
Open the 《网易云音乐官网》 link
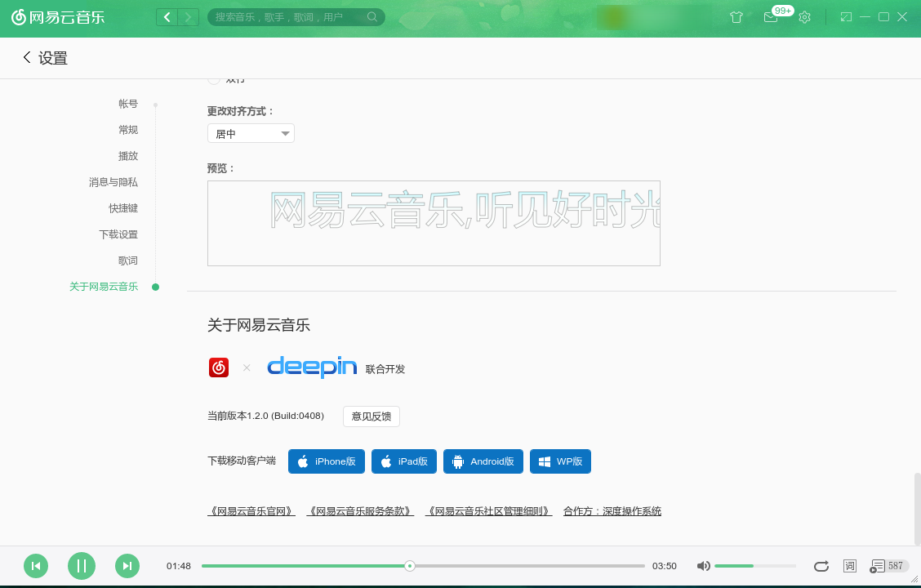[x=251, y=511]
